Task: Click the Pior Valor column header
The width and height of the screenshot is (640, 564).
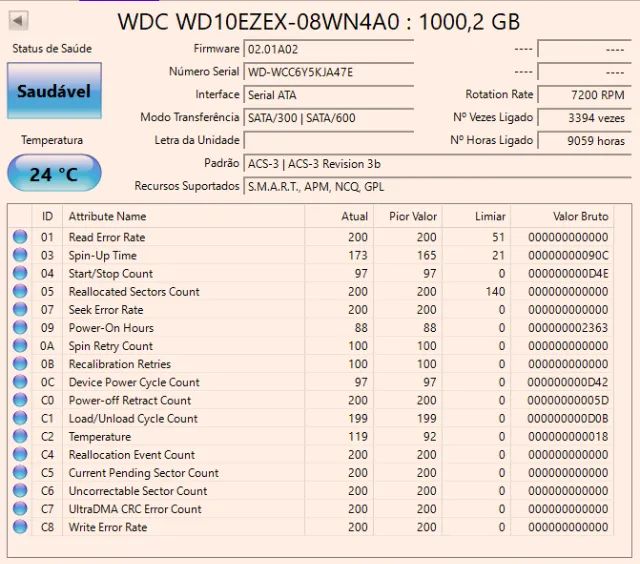Action: coord(408,216)
